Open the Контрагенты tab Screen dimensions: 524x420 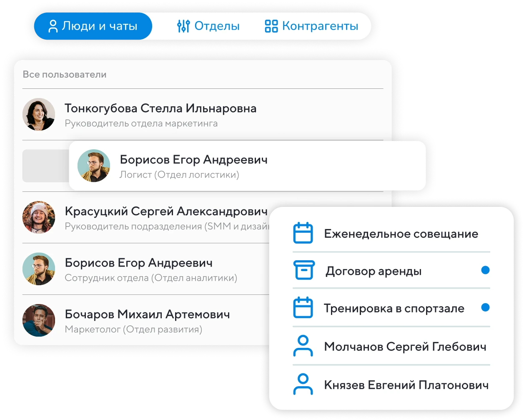tap(311, 26)
